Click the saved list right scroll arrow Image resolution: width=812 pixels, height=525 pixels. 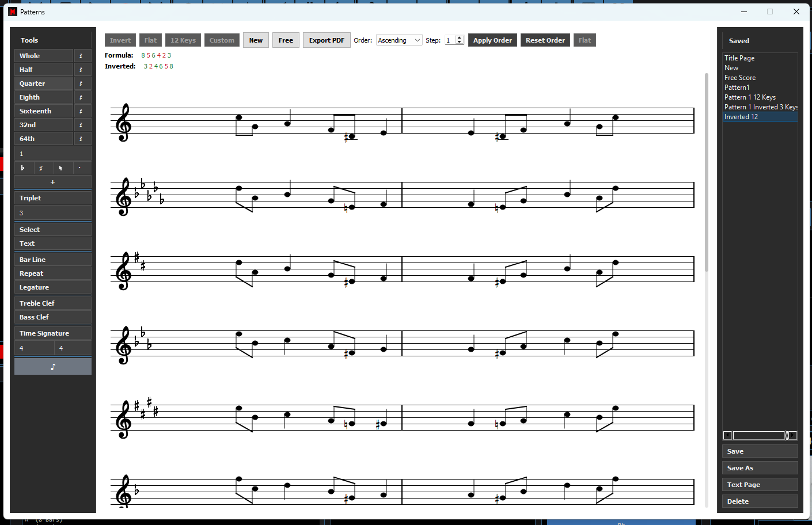tap(793, 436)
